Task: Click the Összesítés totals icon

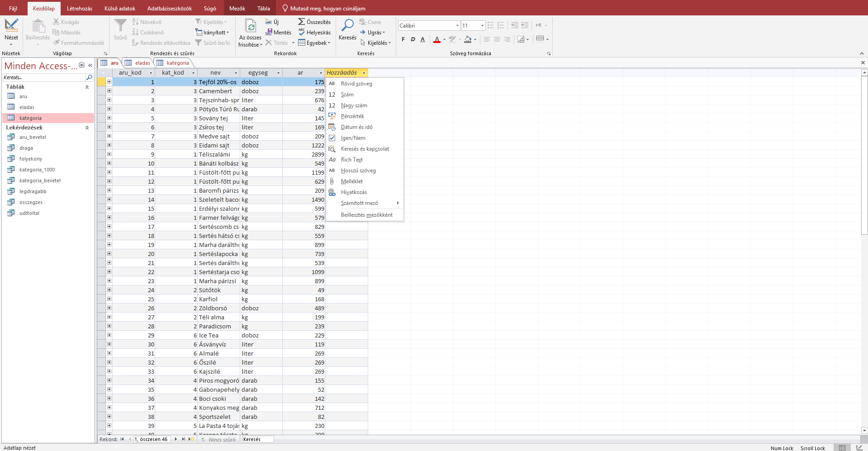Action: point(302,22)
